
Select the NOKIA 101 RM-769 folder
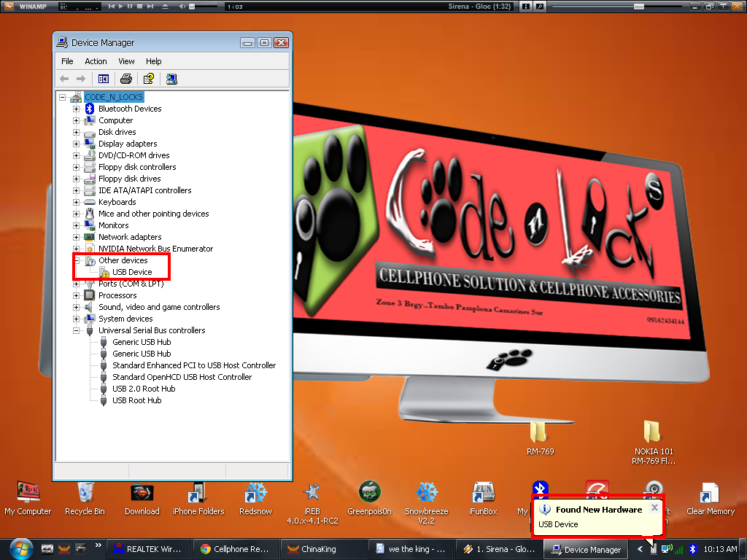tap(654, 442)
